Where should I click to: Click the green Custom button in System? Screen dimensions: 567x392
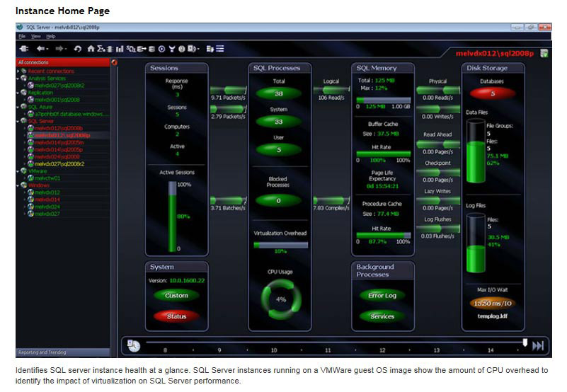pyautogui.click(x=176, y=296)
